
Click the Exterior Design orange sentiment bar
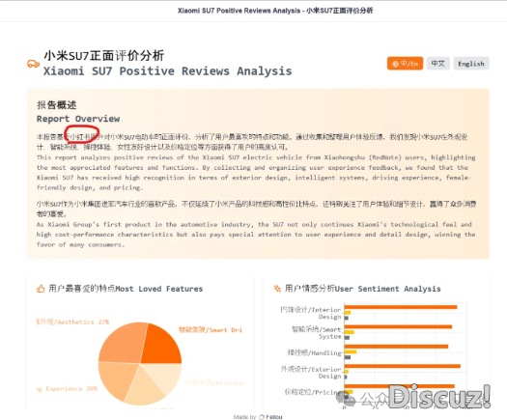tap(403, 366)
